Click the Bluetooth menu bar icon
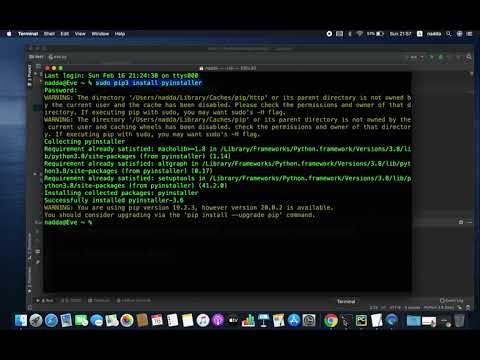Image resolution: width=480 pixels, height=360 pixels. [350, 34]
